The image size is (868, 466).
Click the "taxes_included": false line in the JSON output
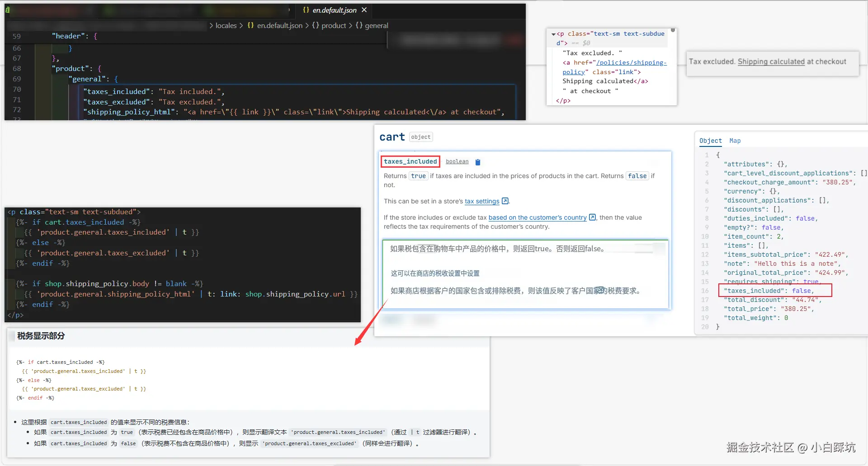point(769,291)
